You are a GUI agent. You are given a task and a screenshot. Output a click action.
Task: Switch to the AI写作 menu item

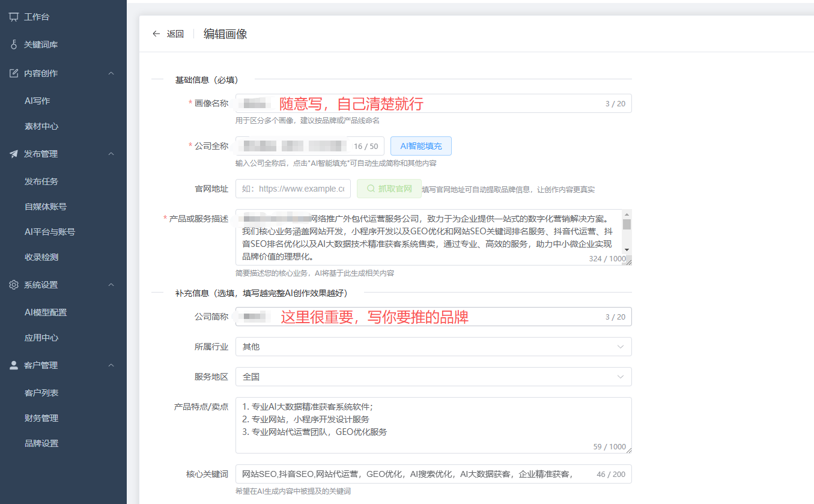[39, 100]
